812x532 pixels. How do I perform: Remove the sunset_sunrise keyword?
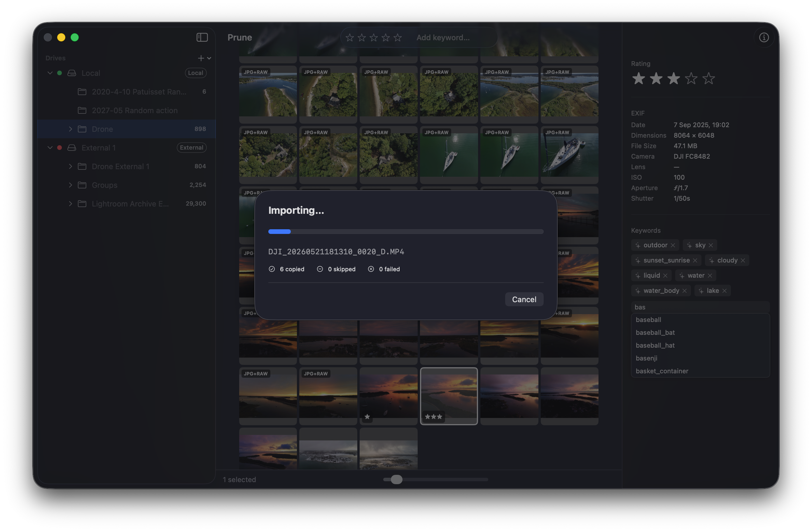pos(695,260)
